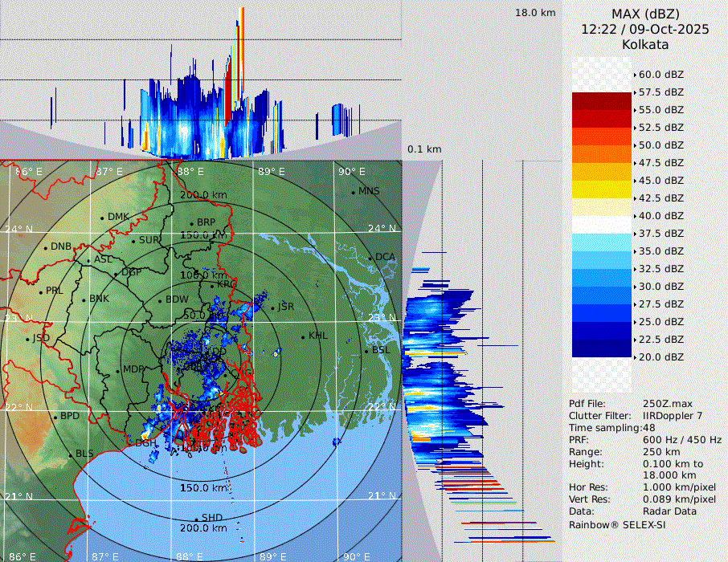Click the Rainbow SELEX-SI text

click(617, 524)
